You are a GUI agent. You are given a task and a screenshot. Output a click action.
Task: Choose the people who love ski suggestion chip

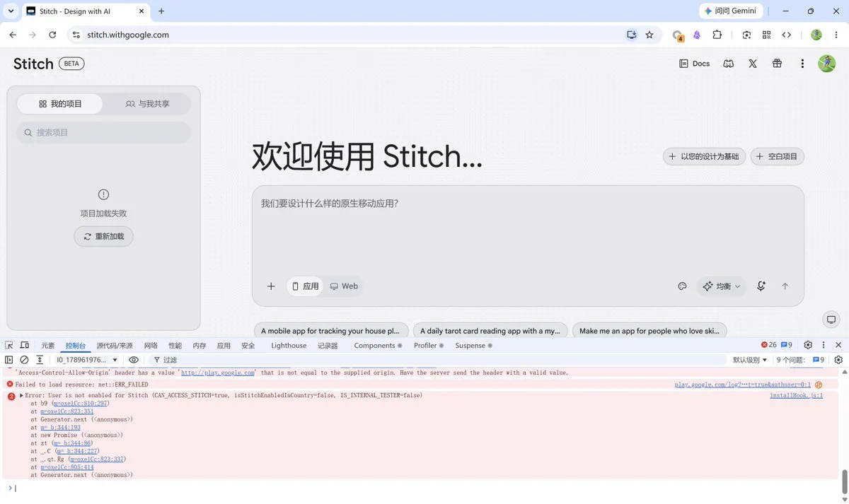point(649,330)
